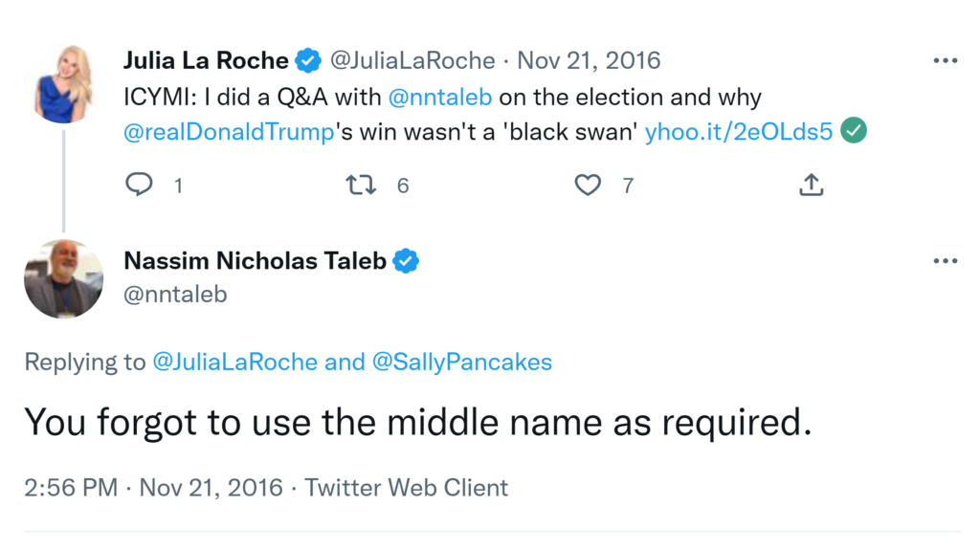The image size is (980, 549).
Task: Open more options for Taleb's reply
Action: 945,261
